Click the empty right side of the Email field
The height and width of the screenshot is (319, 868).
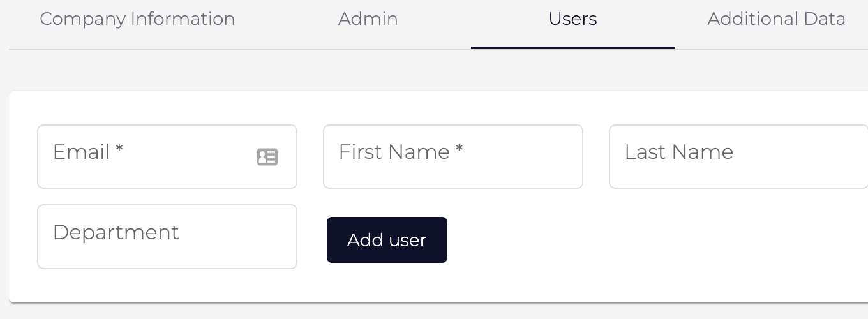click(x=191, y=157)
